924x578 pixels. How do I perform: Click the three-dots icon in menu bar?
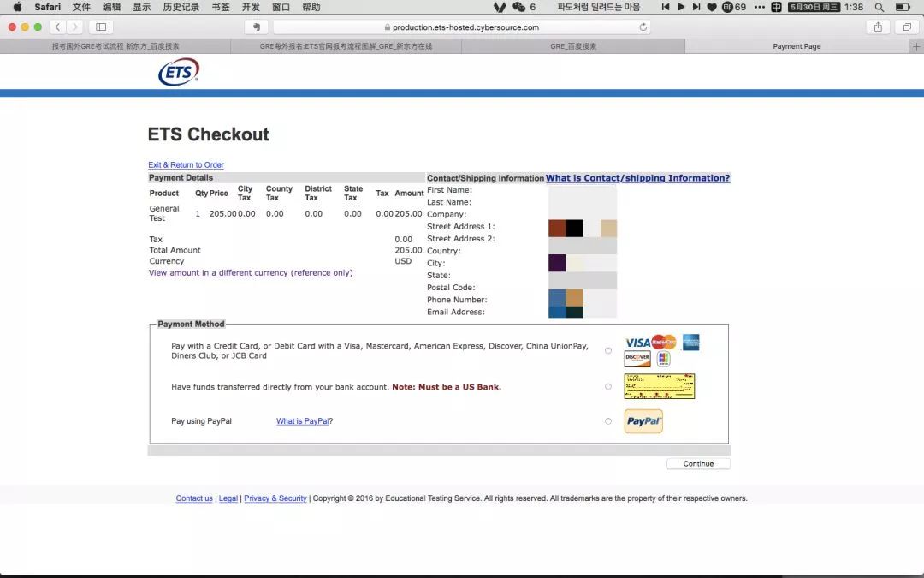(760, 7)
